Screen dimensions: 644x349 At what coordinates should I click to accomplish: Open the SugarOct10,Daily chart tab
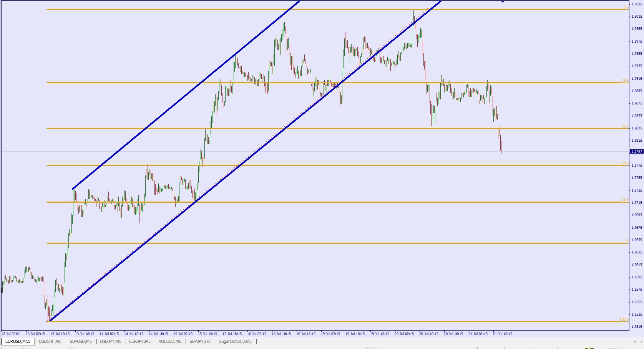click(235, 341)
